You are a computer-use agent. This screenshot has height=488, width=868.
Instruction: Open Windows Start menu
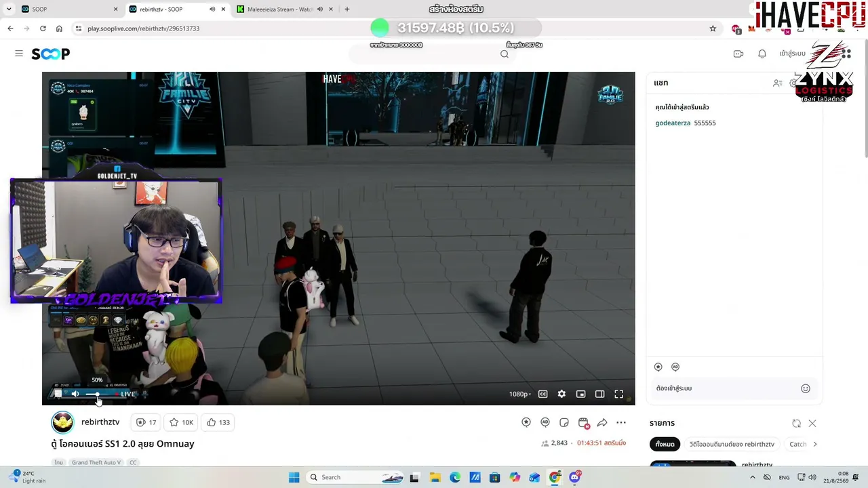294,477
